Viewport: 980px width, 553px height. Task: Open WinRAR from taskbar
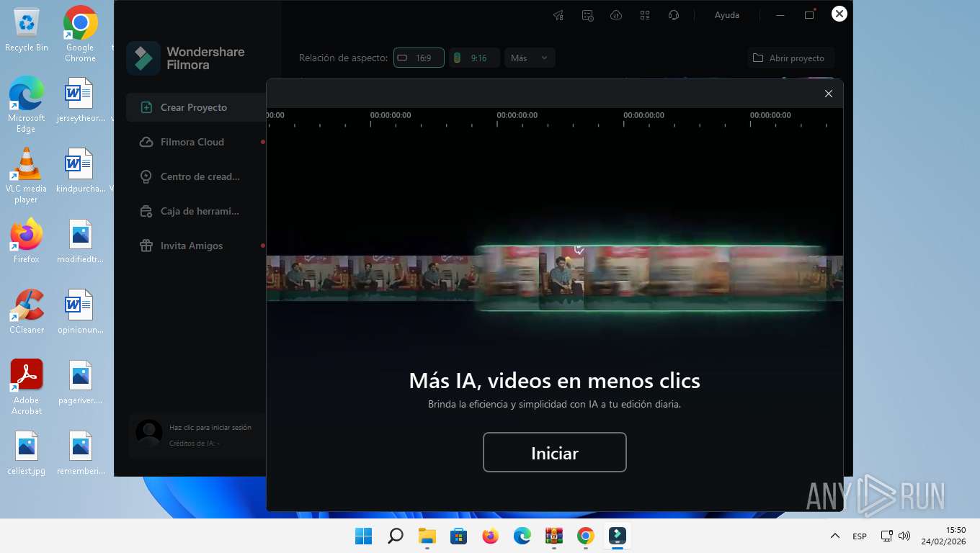pyautogui.click(x=554, y=536)
